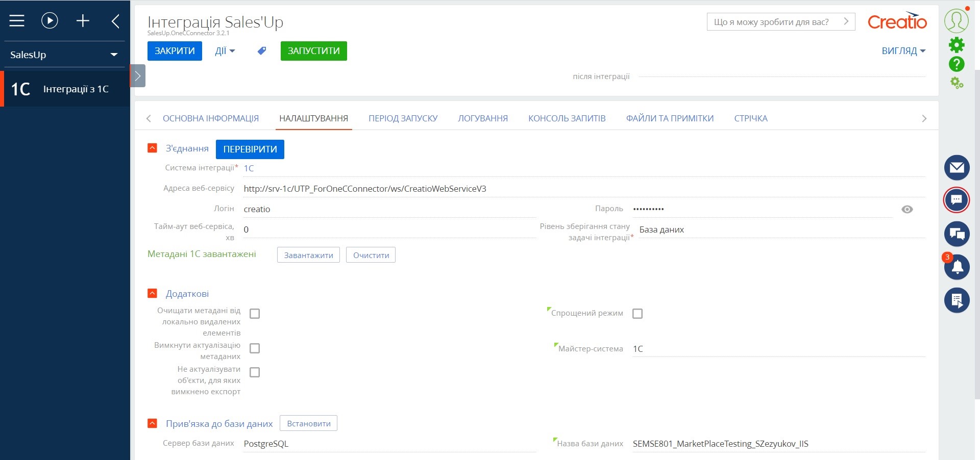Click the green ЗАПУСТИТИ button

pos(313,50)
